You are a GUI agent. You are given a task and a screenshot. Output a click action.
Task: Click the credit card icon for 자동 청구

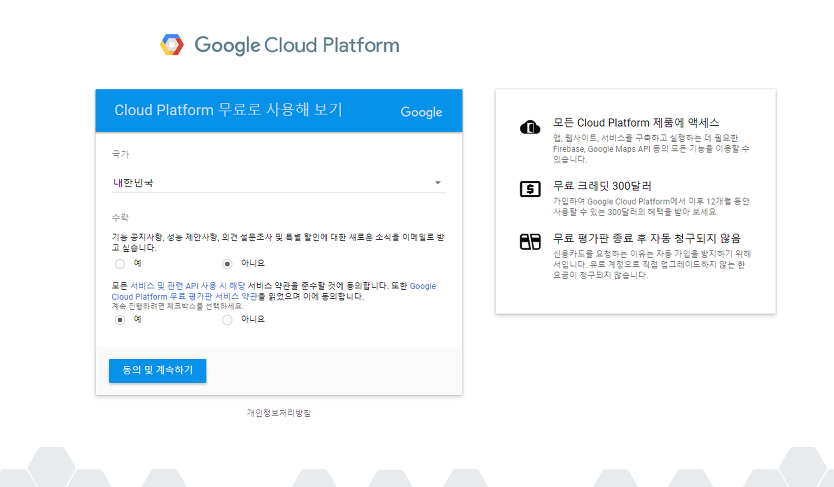click(x=529, y=241)
